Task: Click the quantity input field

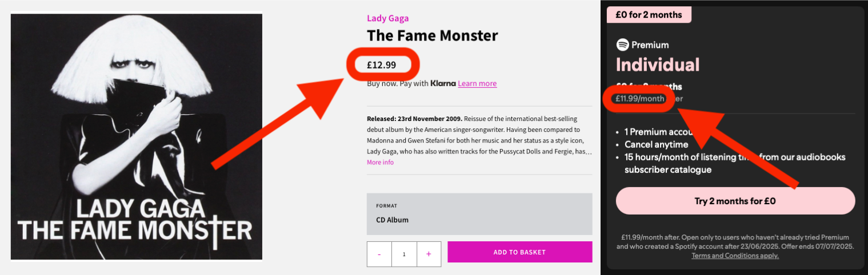Action: point(404,254)
